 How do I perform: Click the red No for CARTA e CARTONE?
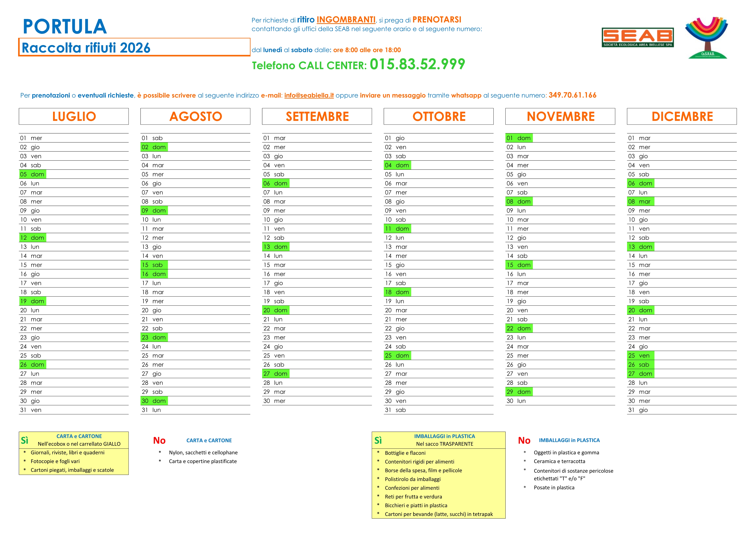coord(159,441)
